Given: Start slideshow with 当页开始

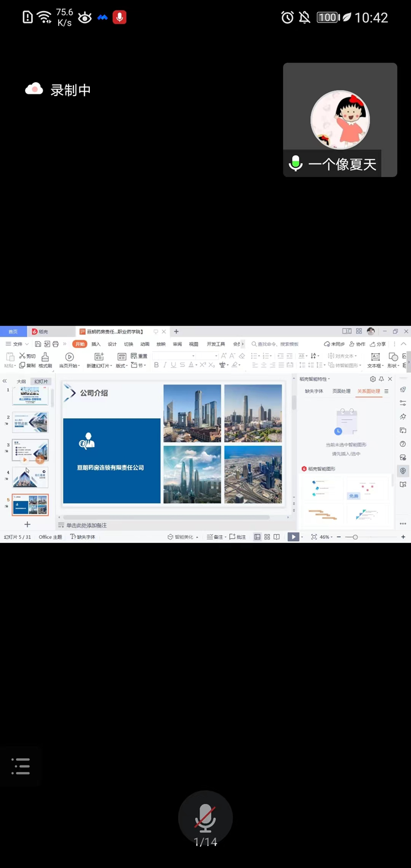Looking at the screenshot, I should tap(70, 360).
